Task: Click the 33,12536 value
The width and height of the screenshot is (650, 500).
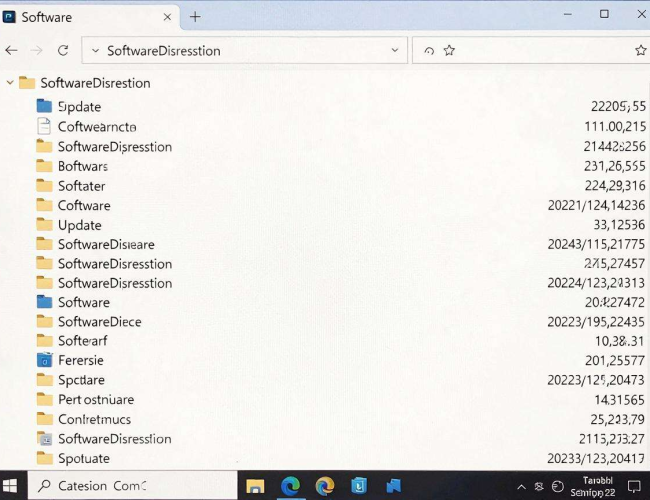Action: click(619, 225)
